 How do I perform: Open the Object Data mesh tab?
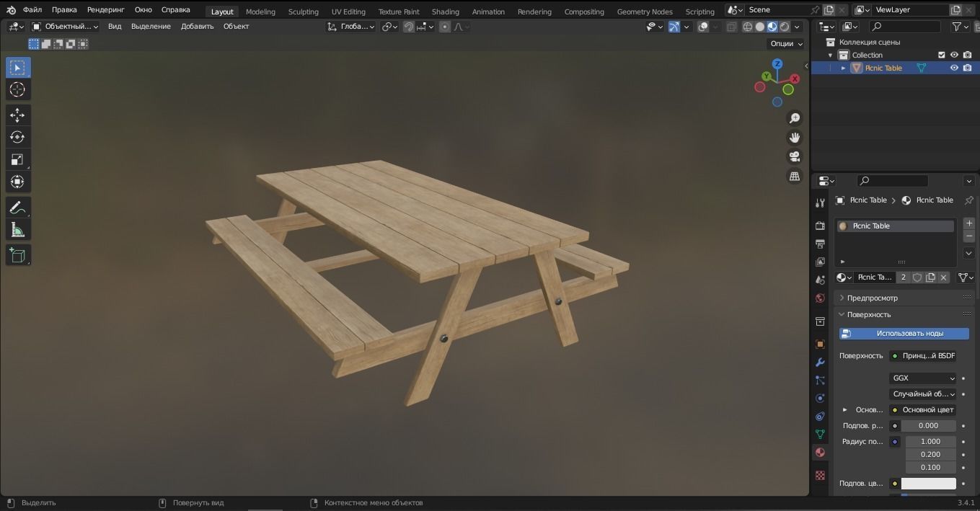pyautogui.click(x=820, y=435)
